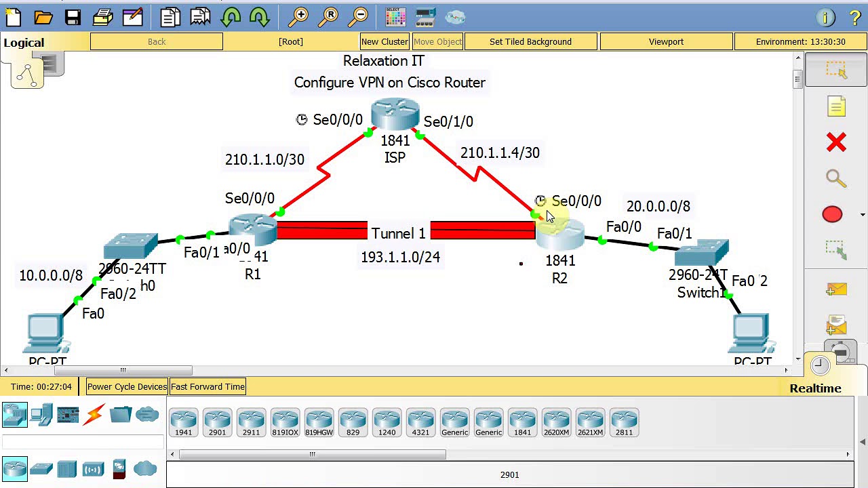This screenshot has width=868, height=488.
Task: Select Connections lightning category
Action: pyautogui.click(x=94, y=414)
